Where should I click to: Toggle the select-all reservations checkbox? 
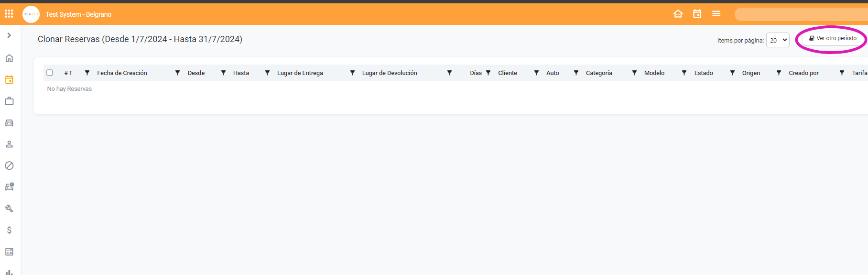[x=50, y=73]
